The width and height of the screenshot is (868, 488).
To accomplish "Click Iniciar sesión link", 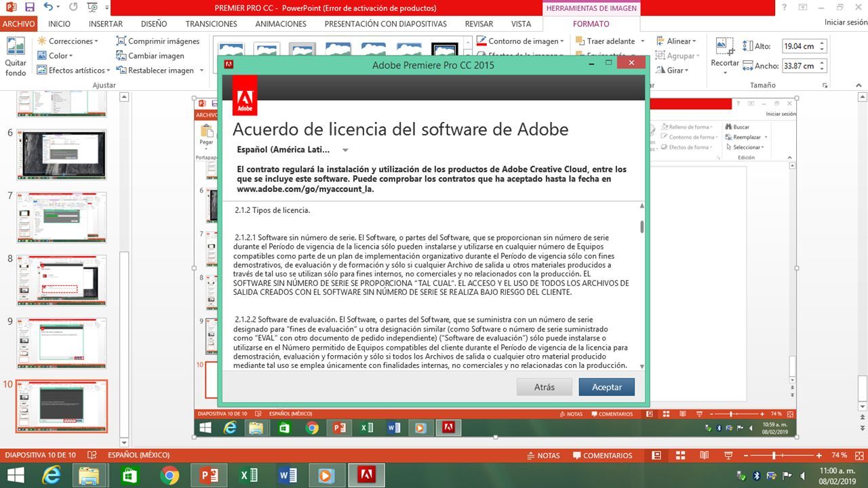I will tap(846, 22).
